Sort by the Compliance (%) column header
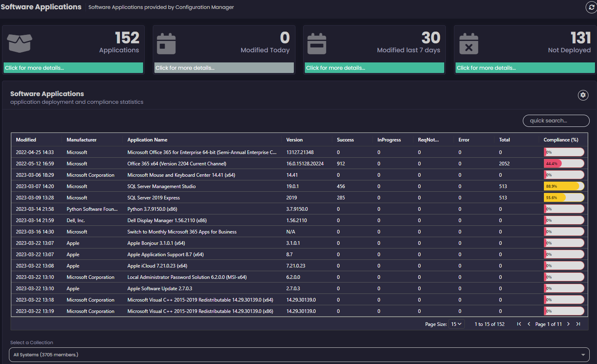The image size is (597, 364). click(561, 140)
